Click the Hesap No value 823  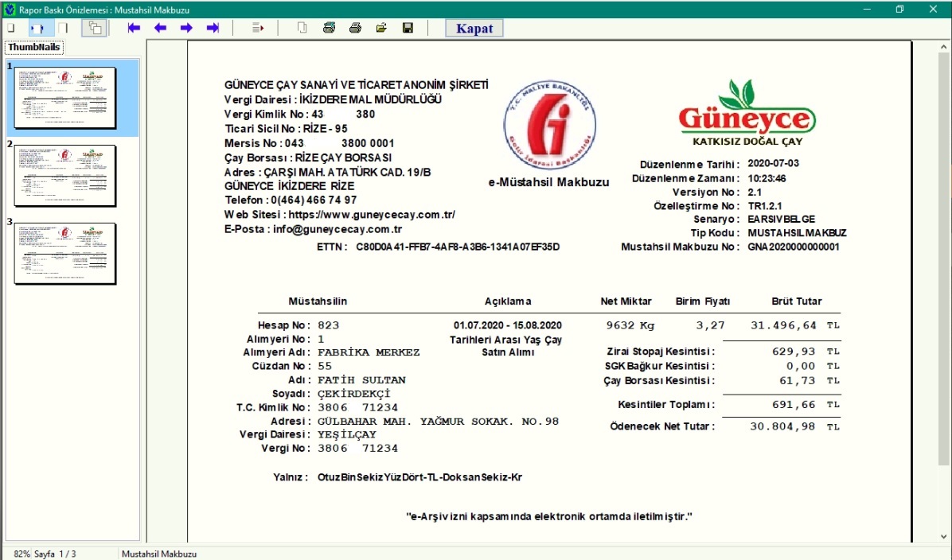point(329,325)
